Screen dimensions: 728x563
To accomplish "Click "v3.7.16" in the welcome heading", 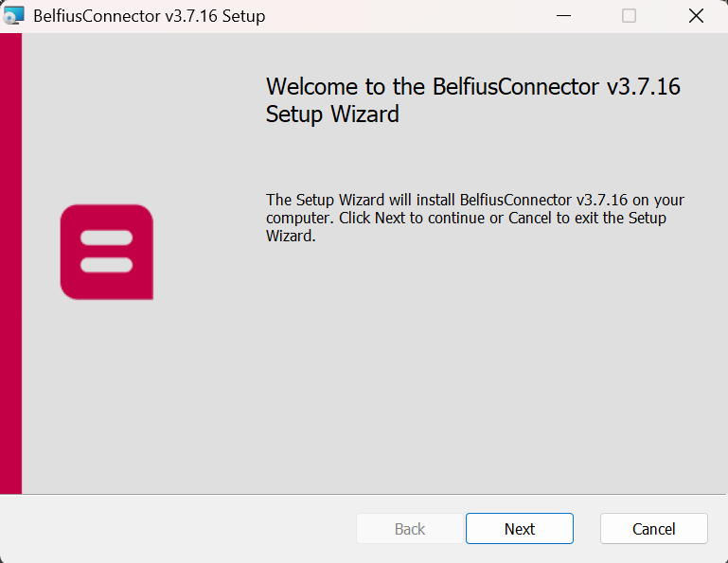I will point(643,87).
